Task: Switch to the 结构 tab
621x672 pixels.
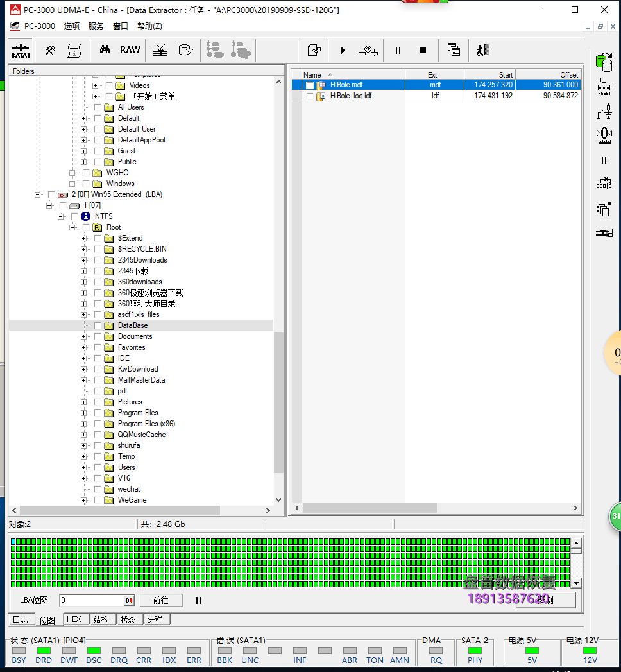Action: click(x=101, y=619)
